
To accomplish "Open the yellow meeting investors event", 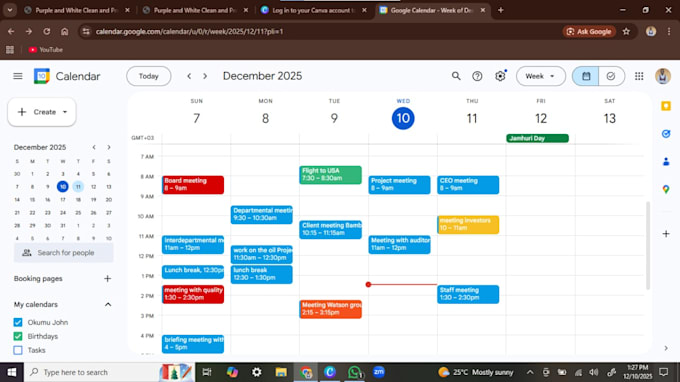I will pyautogui.click(x=468, y=225).
